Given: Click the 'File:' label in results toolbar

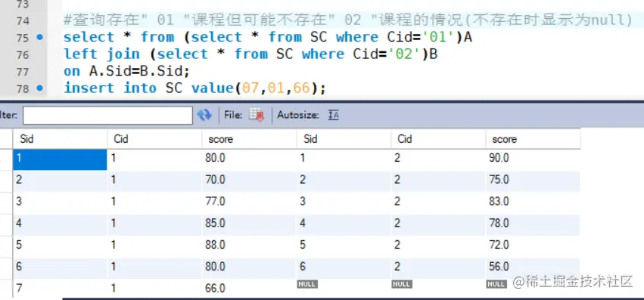Looking at the screenshot, I should [233, 116].
